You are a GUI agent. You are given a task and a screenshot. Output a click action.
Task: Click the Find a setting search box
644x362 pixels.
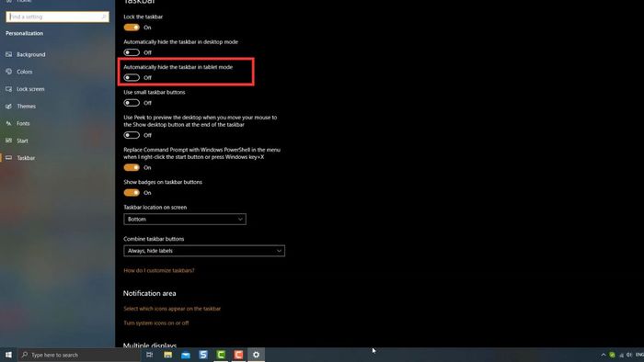[57, 17]
